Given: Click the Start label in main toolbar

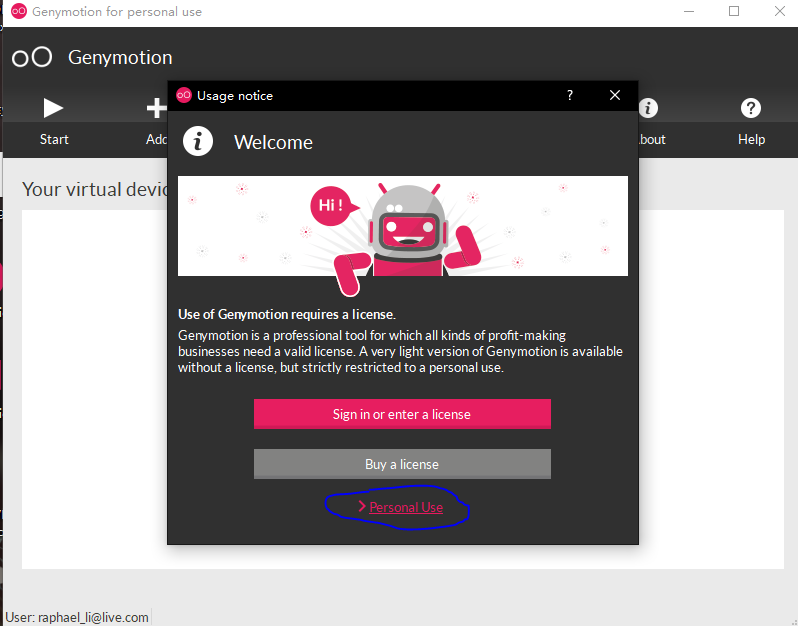Looking at the screenshot, I should (54, 139).
